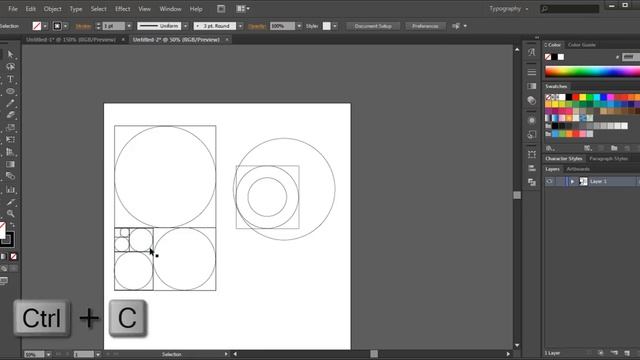Click New Color Group folder icon
Screen dimensions: 640x360
click(x=614, y=148)
